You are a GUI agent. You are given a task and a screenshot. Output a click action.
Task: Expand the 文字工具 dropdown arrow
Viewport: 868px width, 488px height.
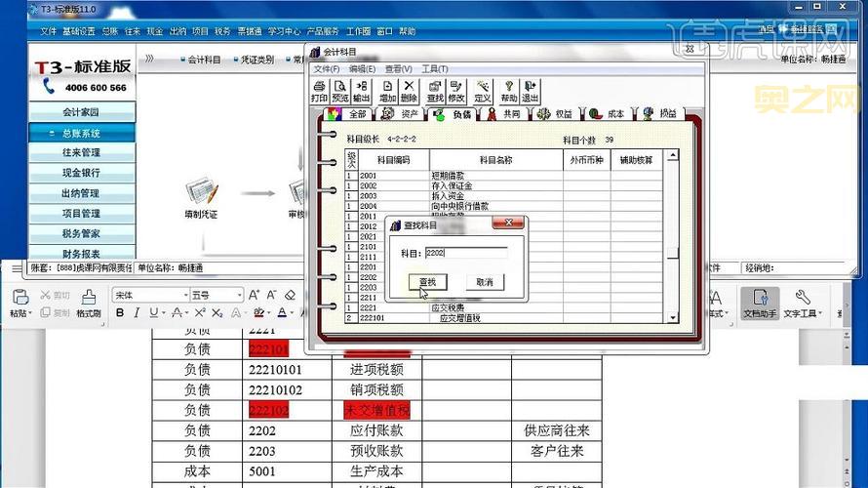pos(820,313)
